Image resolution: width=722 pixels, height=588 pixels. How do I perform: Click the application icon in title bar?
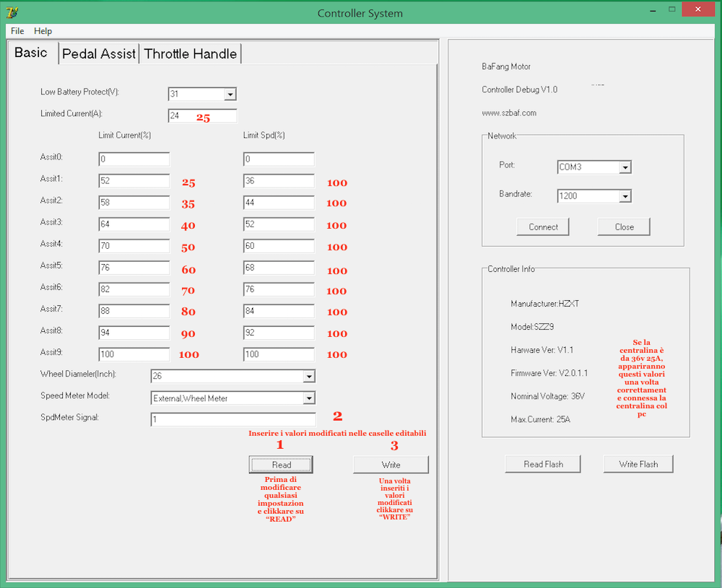(12, 12)
